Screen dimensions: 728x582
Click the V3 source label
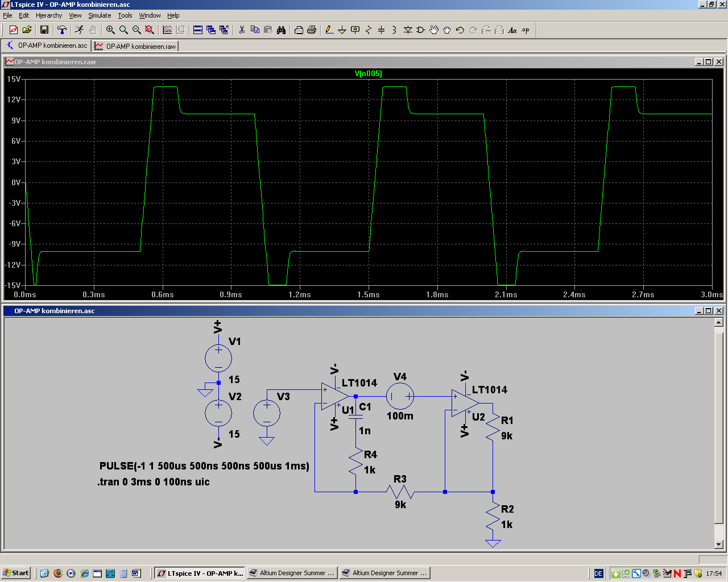click(283, 397)
